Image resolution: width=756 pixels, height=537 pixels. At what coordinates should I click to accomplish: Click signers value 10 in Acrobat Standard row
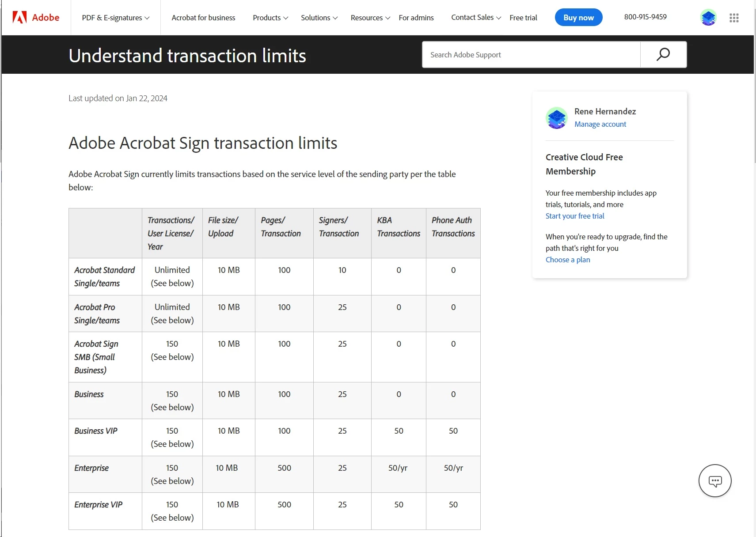point(342,270)
